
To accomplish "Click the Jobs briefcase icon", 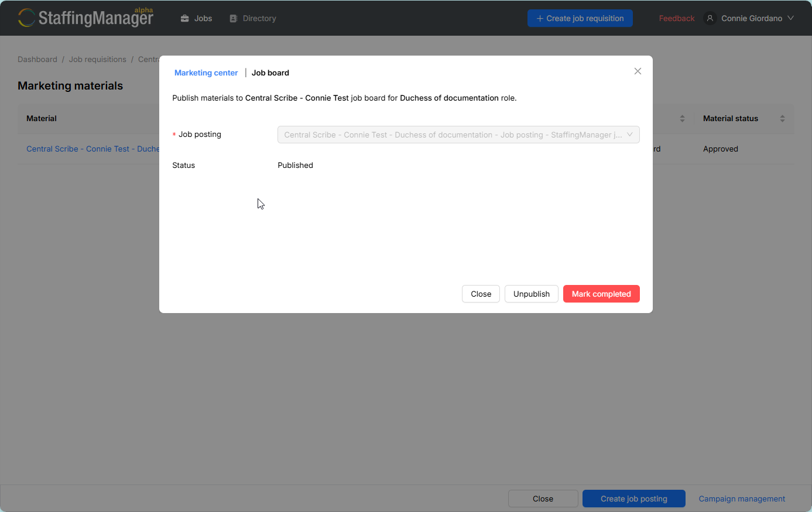I will [185, 18].
